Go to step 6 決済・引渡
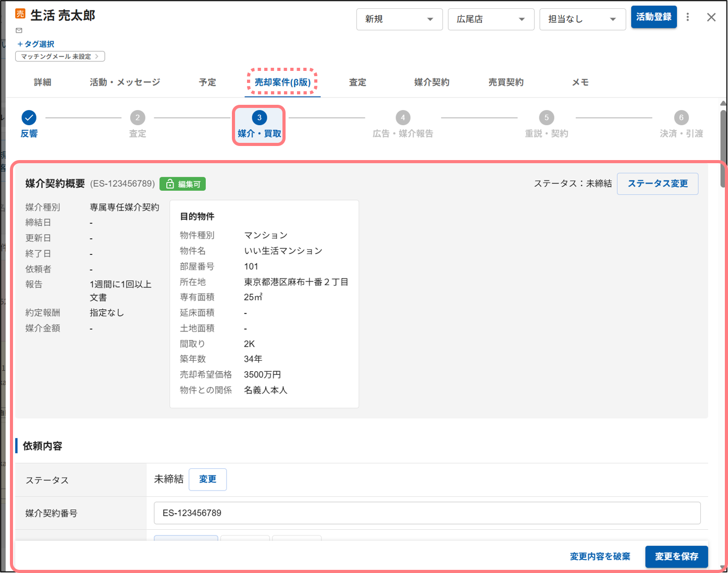The image size is (728, 573). 681,125
